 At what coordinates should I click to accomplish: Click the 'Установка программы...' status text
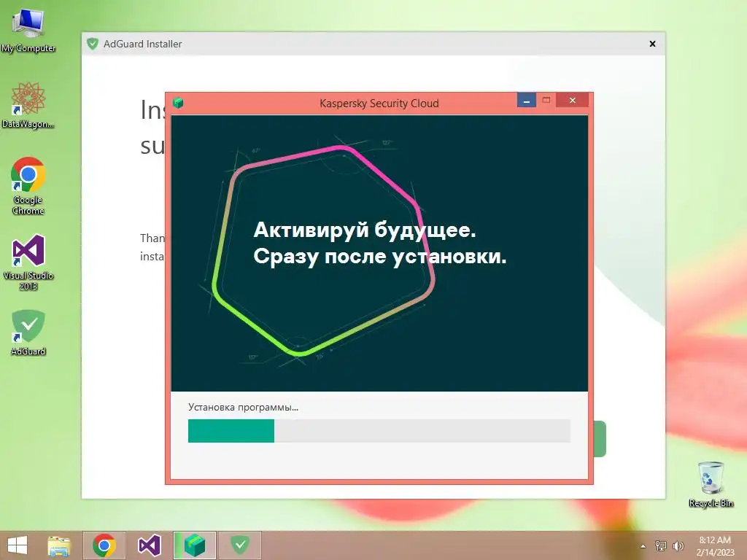click(x=243, y=407)
